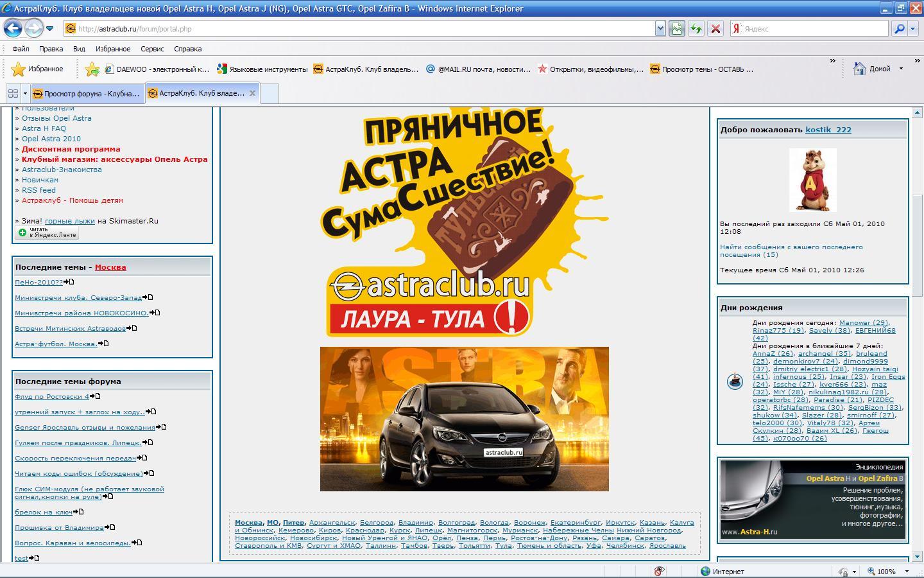Click the browser Forward arrow button

[x=33, y=28]
